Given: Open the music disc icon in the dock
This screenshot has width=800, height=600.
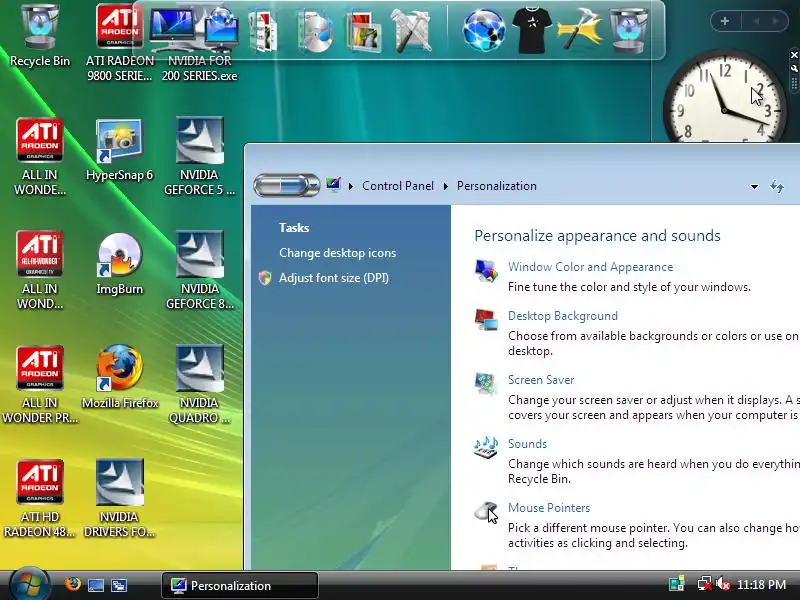Looking at the screenshot, I should tap(316, 32).
